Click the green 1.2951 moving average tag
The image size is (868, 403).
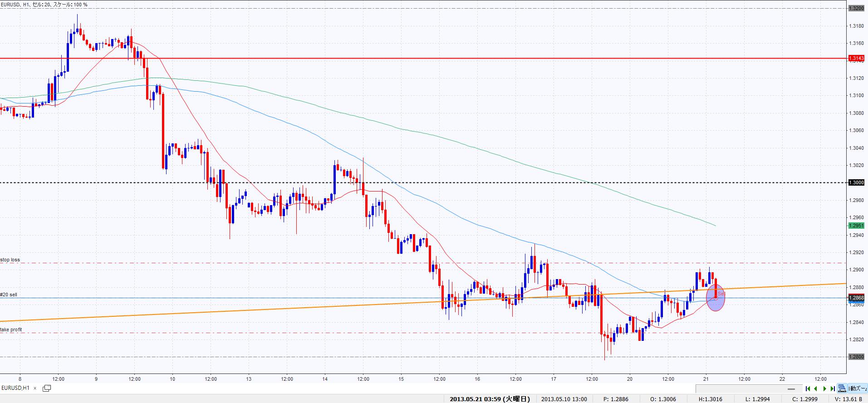pyautogui.click(x=856, y=226)
